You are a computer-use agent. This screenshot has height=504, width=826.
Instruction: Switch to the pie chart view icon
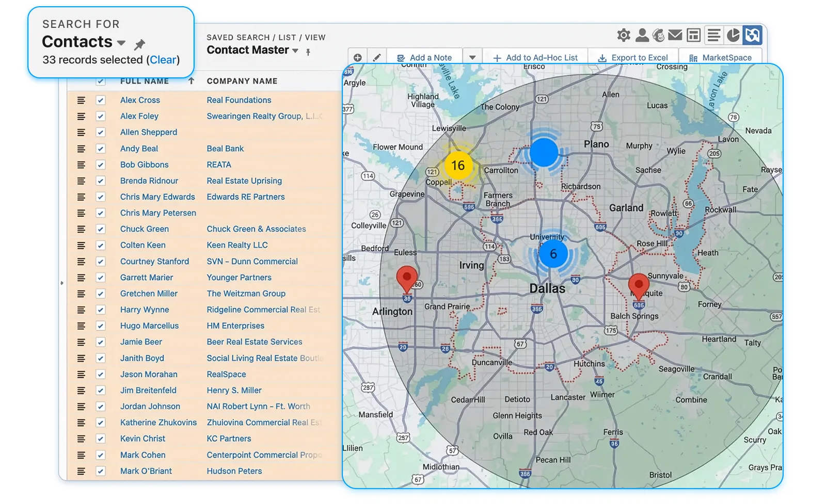click(x=733, y=35)
